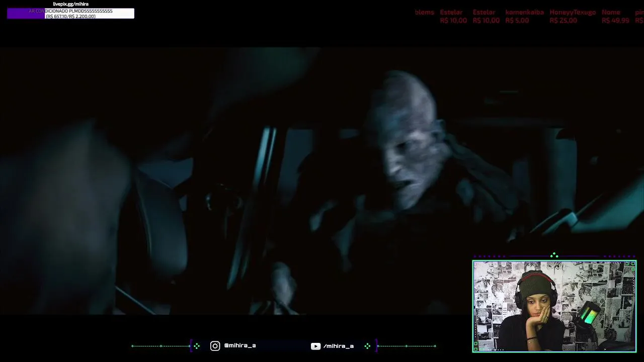
Task: Click the HoneyyTexugo donor name
Action: (573, 12)
